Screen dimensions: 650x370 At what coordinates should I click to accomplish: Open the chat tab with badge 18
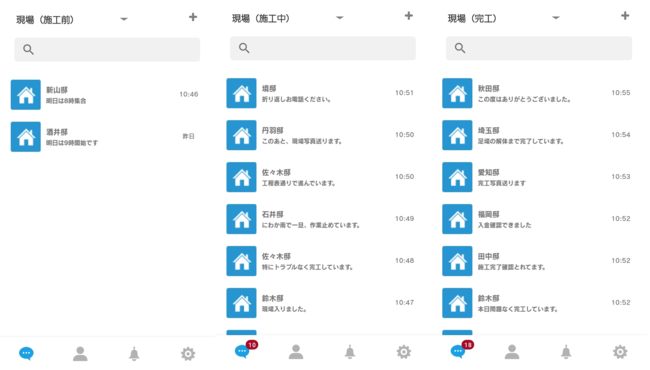(x=458, y=352)
